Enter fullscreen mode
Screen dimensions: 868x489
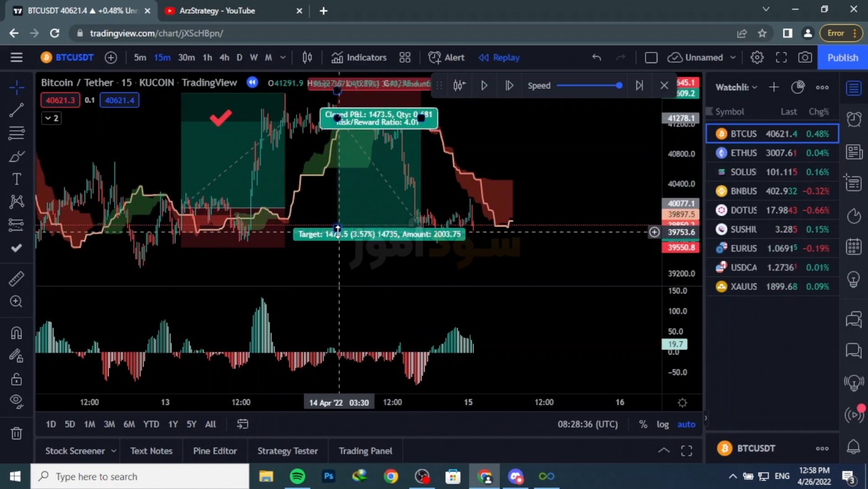(781, 58)
